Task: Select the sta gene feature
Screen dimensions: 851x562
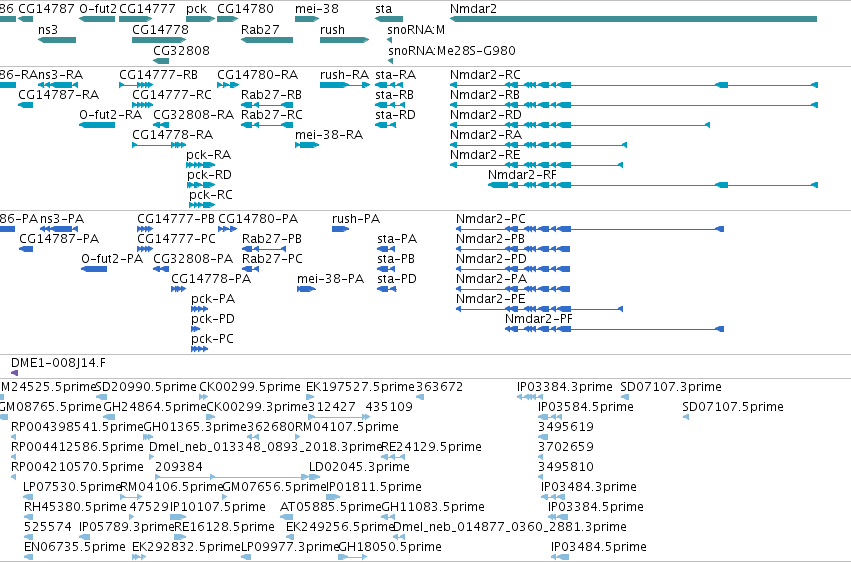Action: [x=389, y=19]
